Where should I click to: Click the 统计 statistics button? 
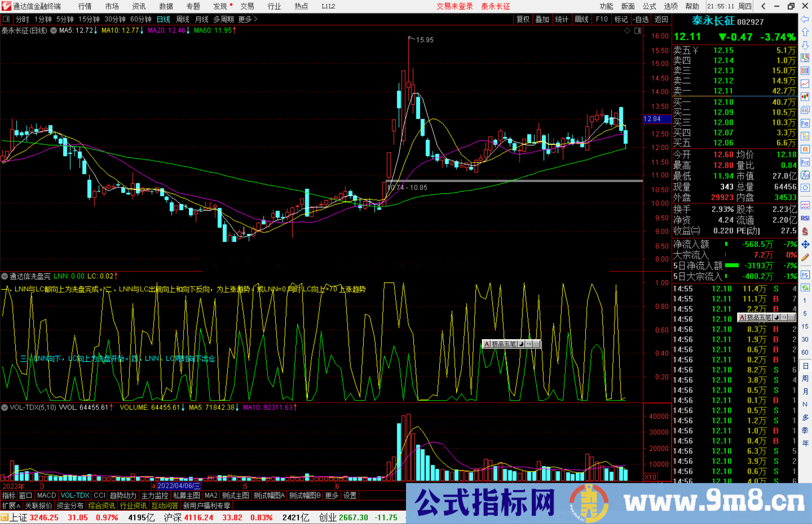click(x=562, y=19)
